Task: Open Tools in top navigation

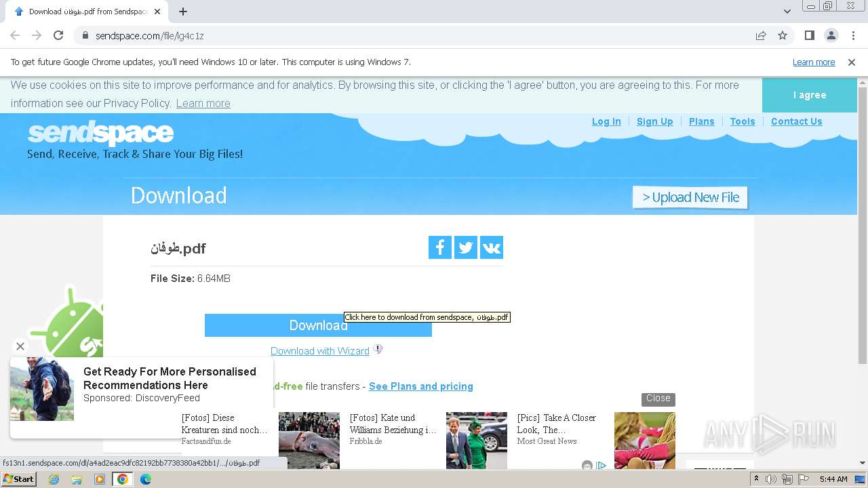Action: (x=743, y=121)
